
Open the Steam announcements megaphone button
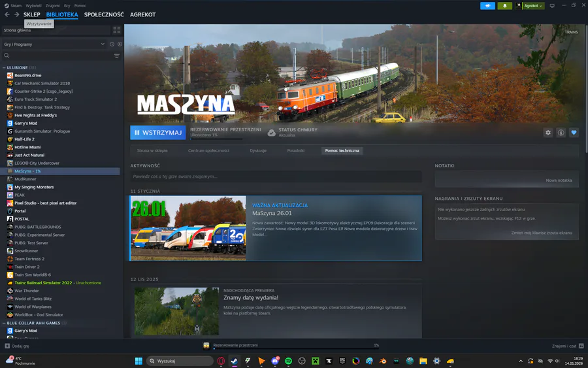(x=487, y=6)
